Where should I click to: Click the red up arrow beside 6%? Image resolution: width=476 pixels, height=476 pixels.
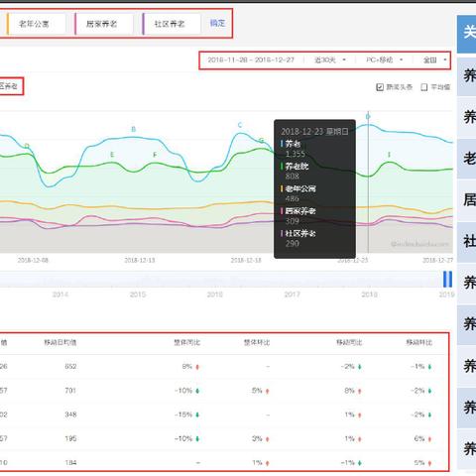tap(429, 439)
